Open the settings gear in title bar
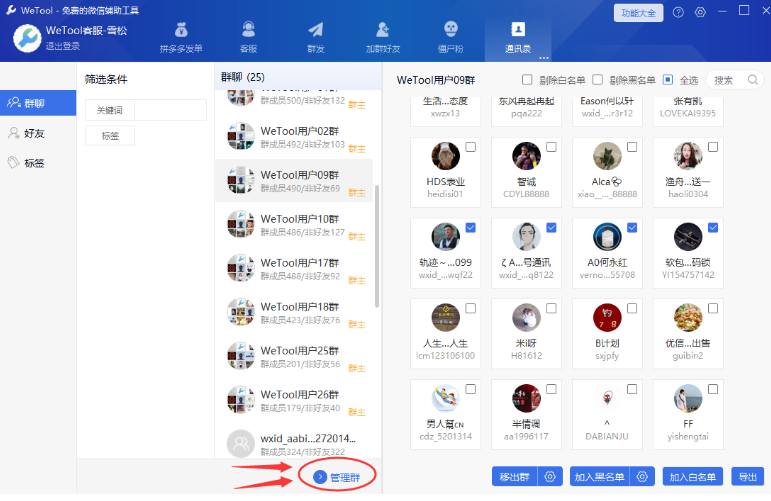 (x=700, y=12)
